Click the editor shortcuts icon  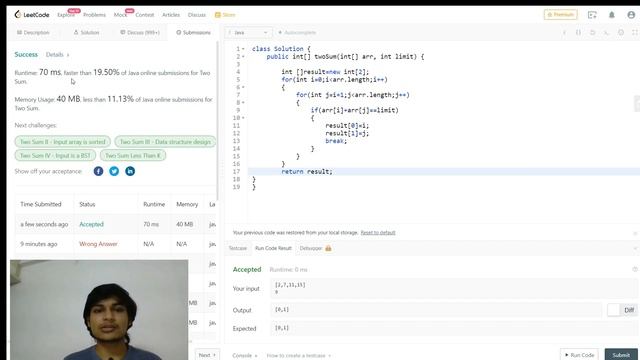pyautogui.click(x=607, y=32)
